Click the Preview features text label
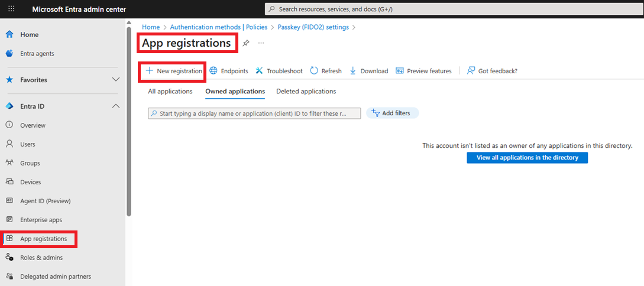Viewport: 644px width, 286px height. (429, 71)
